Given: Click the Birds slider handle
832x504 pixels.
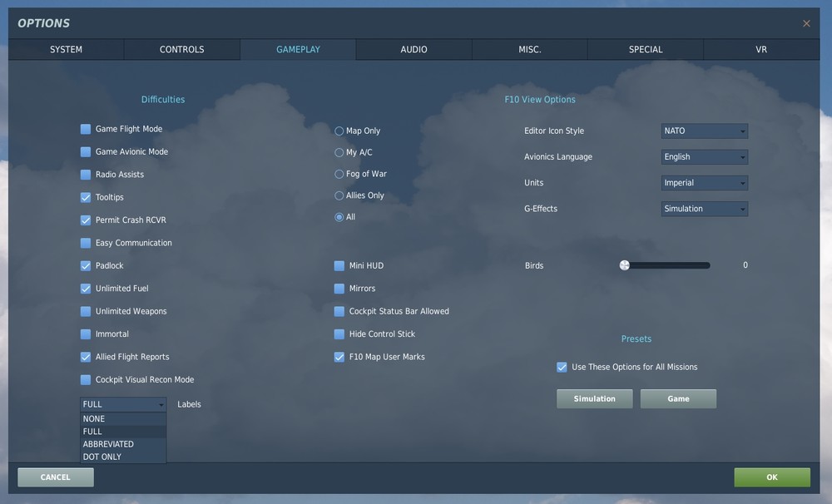Looking at the screenshot, I should coord(625,265).
